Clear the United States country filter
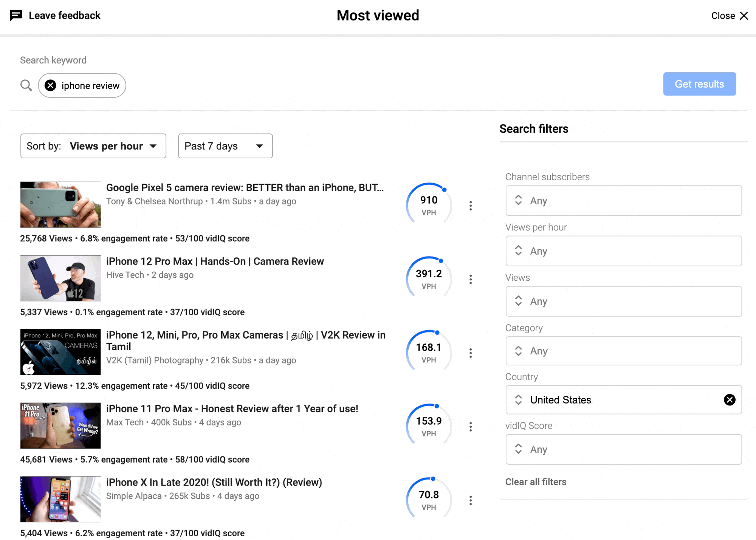Image resolution: width=756 pixels, height=540 pixels. 729,400
